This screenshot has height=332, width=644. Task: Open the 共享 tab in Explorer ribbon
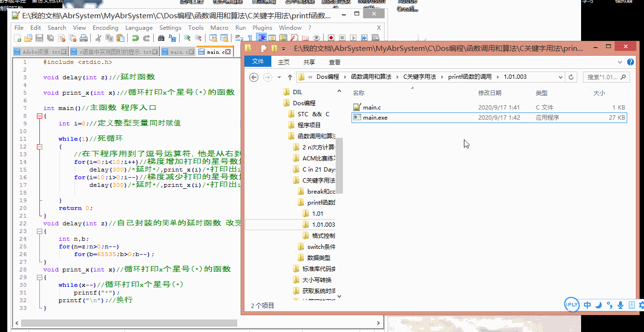(309, 62)
